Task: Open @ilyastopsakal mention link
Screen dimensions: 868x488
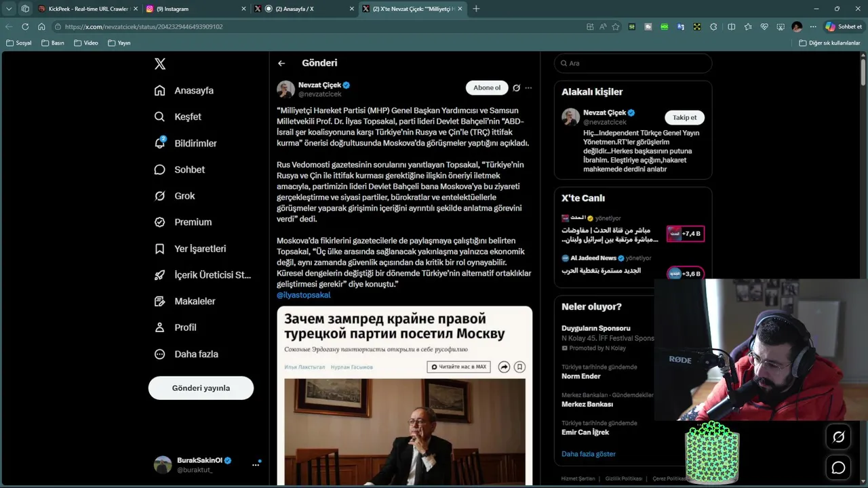Action: [304, 295]
